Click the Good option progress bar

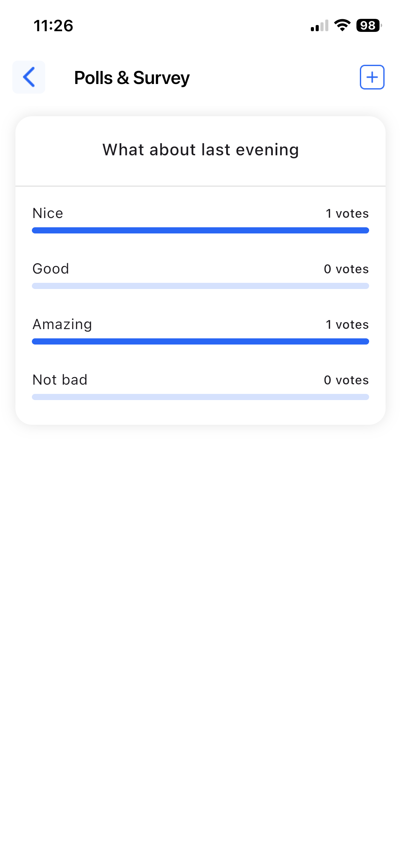(200, 286)
